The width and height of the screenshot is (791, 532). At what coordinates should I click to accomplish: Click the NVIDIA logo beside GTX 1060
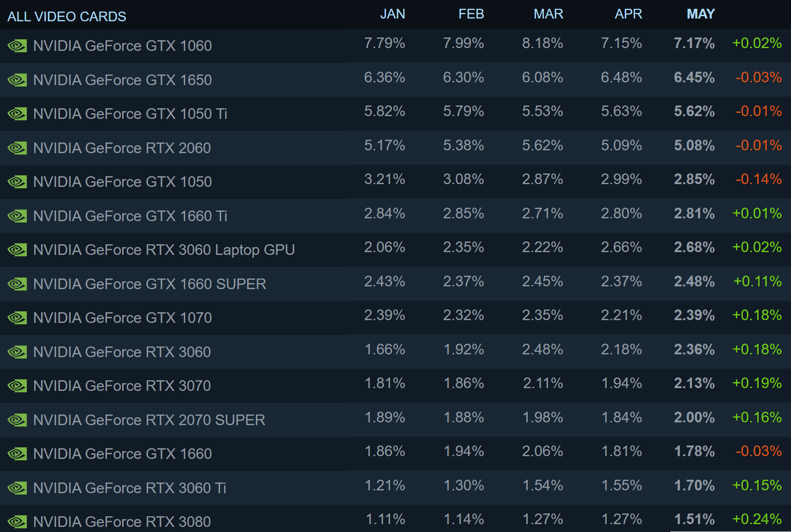tap(17, 46)
